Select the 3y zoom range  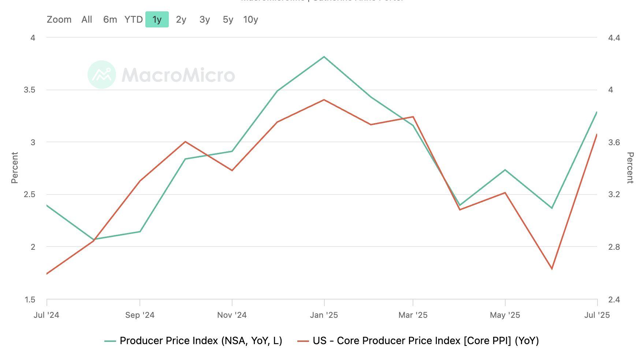(x=204, y=19)
